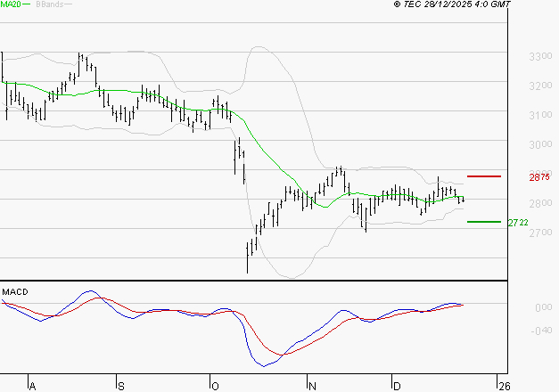This screenshot has width=559, height=392.
Task: Click the MACD 000 axis label
Action: tap(544, 307)
